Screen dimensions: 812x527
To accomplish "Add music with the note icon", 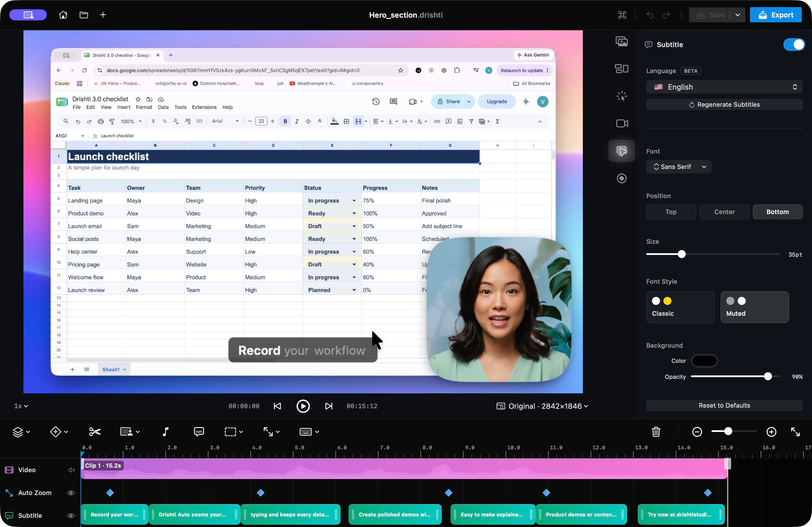I will [x=165, y=432].
